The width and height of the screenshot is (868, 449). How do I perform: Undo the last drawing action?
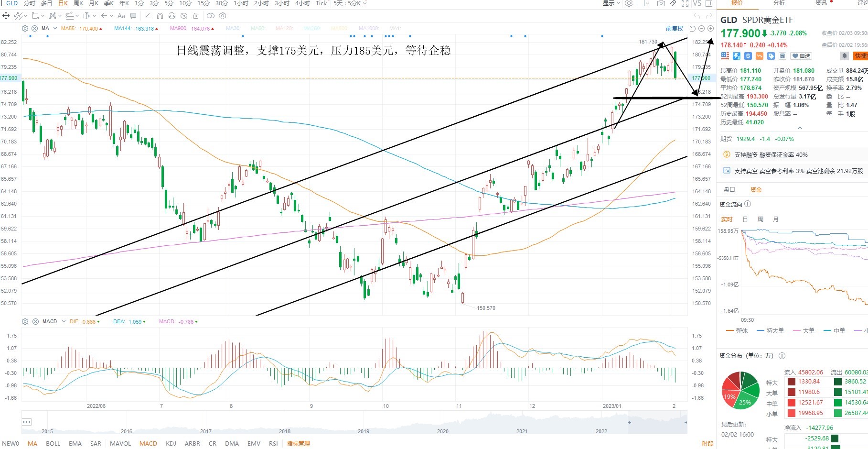(x=697, y=16)
